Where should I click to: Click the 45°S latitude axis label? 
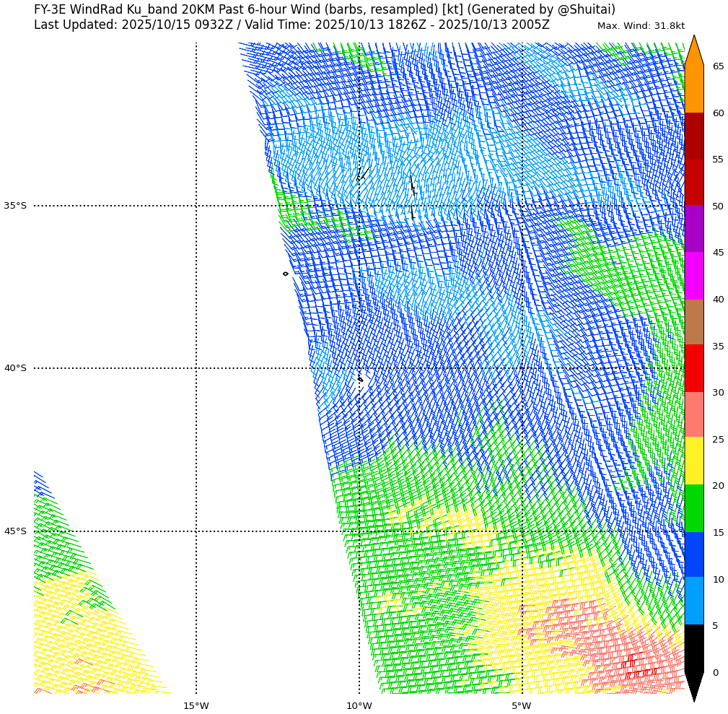[15, 531]
